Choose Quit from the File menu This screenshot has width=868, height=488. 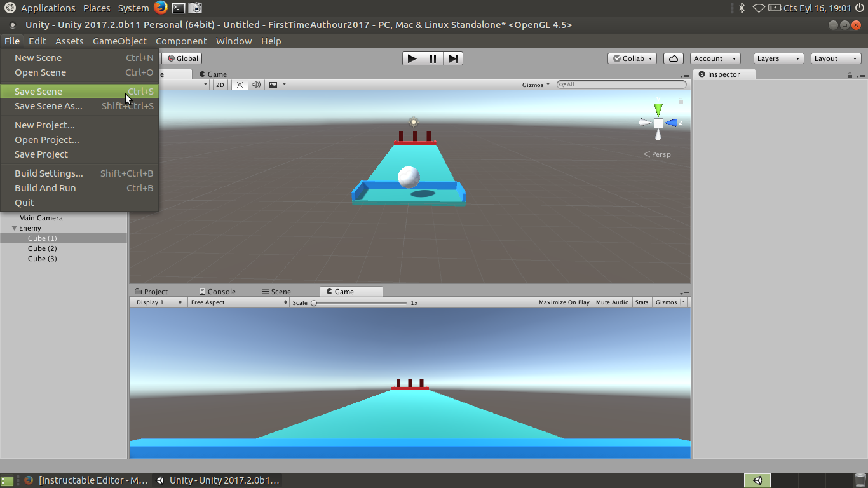(x=79, y=203)
